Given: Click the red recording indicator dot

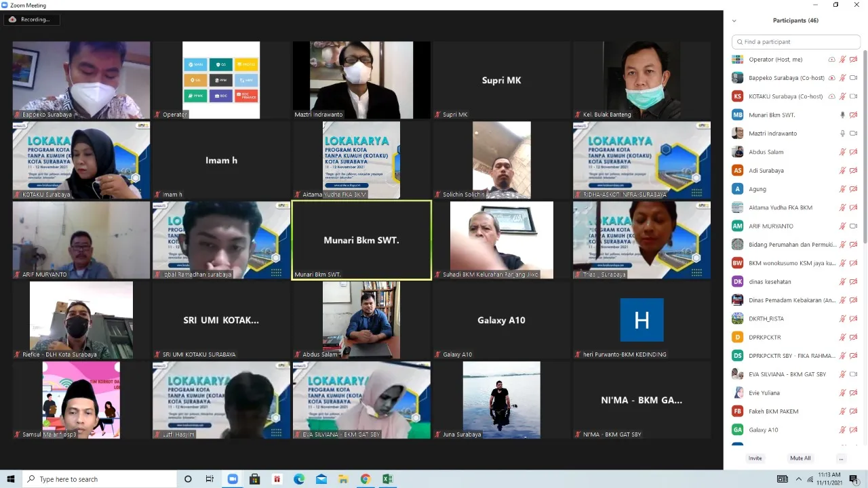Looking at the screenshot, I should click(12, 20).
